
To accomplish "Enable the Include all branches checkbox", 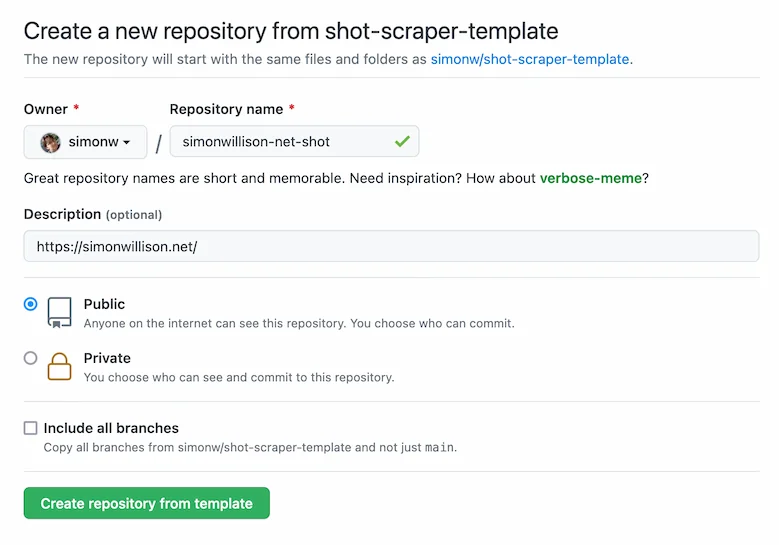I will pos(31,428).
